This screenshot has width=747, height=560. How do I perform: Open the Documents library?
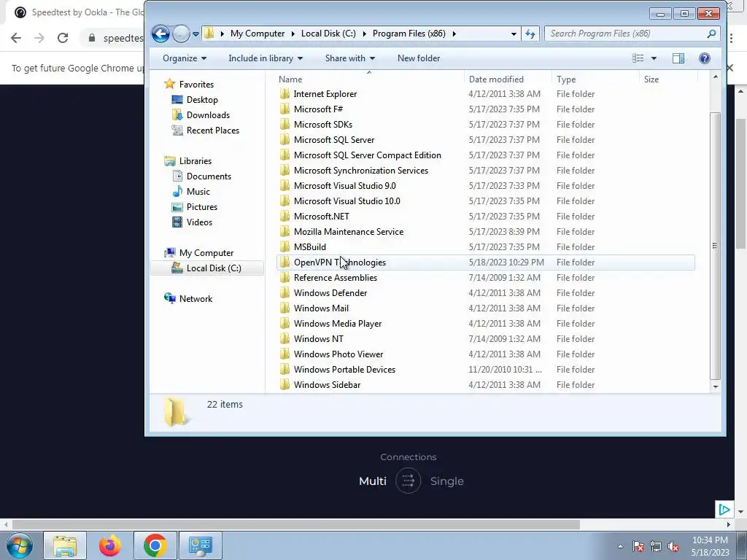pyautogui.click(x=209, y=176)
